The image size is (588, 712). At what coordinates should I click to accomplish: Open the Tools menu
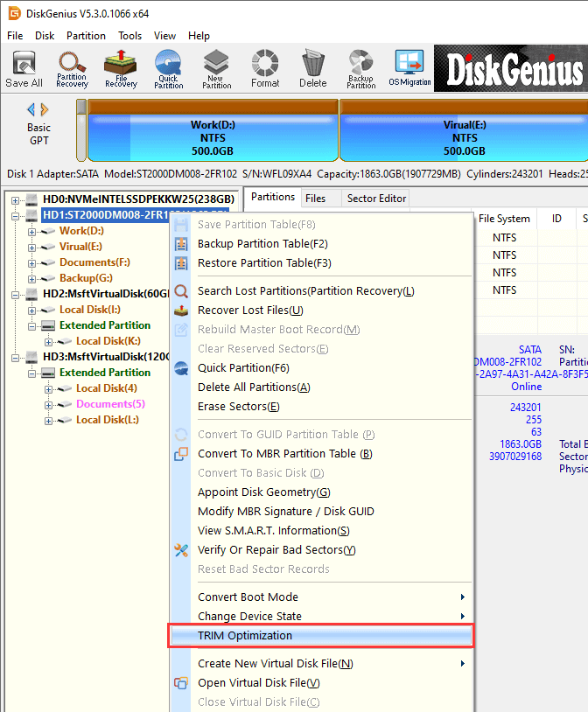click(x=130, y=36)
